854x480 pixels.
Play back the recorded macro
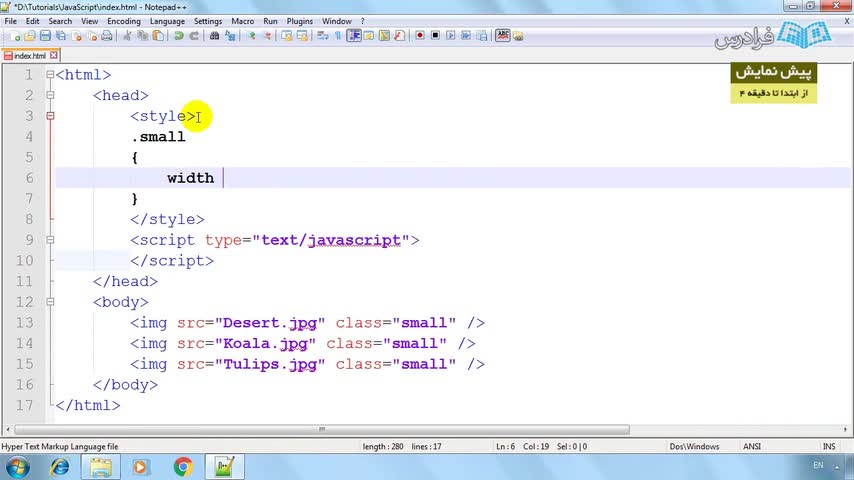pos(450,35)
